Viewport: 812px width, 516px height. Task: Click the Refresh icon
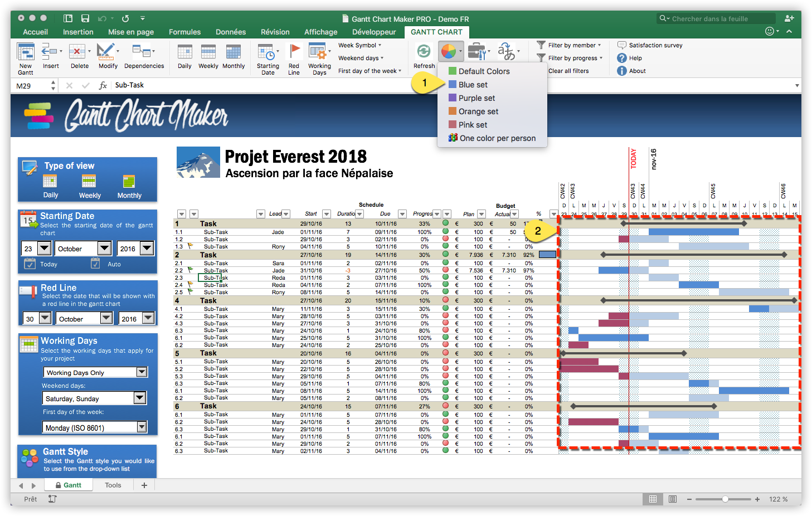point(424,52)
